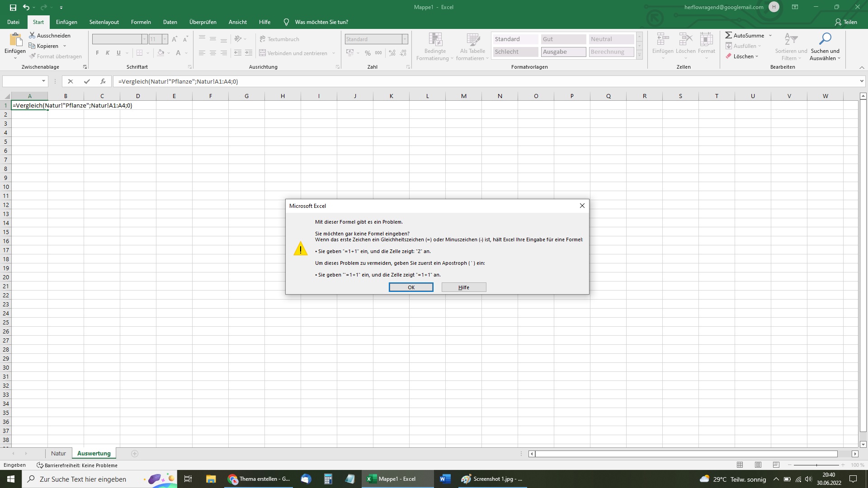Screen dimensions: 868x488
Task: Toggle Textumbruch wrap text
Action: click(279, 39)
